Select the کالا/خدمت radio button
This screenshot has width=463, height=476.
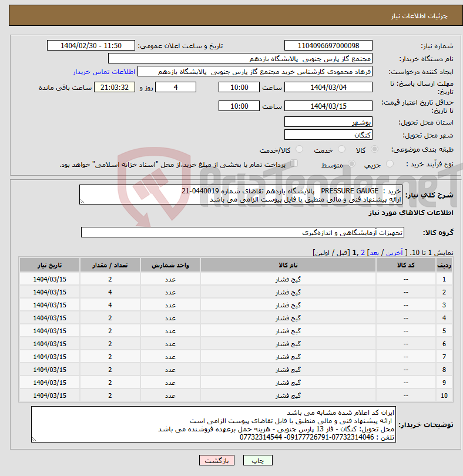click(x=299, y=149)
